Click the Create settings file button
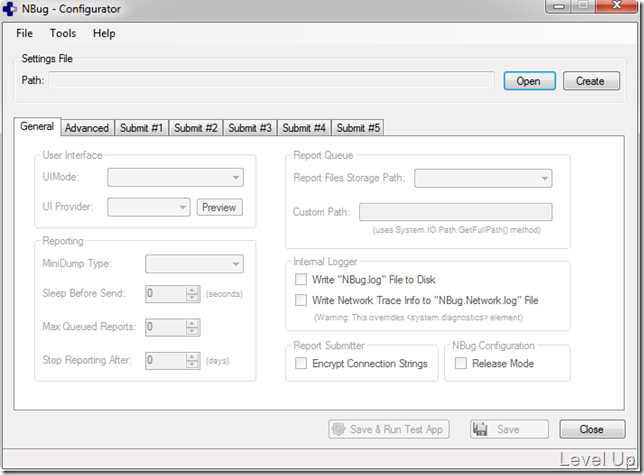This screenshot has height=475, width=644. 591,81
